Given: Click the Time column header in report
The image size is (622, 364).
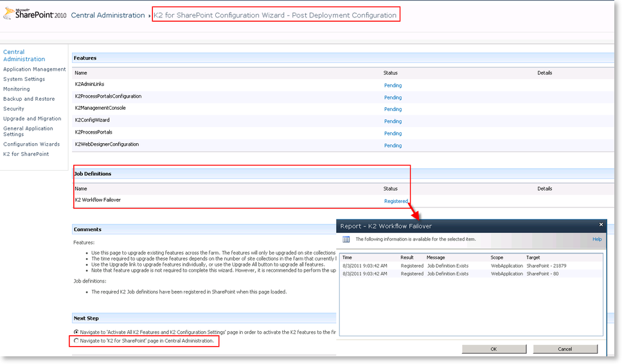Looking at the screenshot, I should [347, 257].
